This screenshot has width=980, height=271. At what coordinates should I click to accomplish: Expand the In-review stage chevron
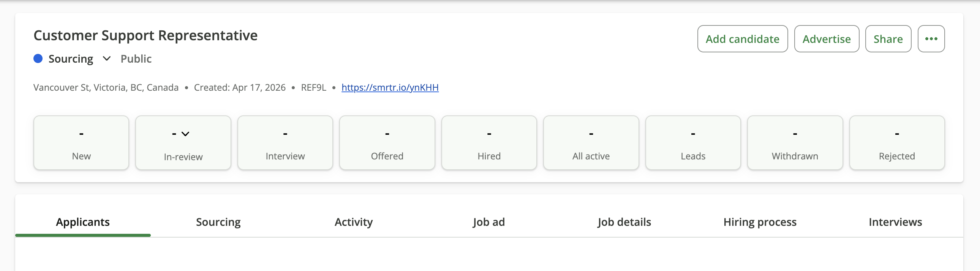[185, 134]
